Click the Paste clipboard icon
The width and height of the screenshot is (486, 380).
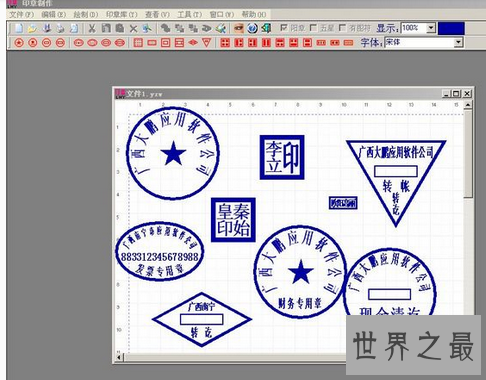[x=120, y=28]
